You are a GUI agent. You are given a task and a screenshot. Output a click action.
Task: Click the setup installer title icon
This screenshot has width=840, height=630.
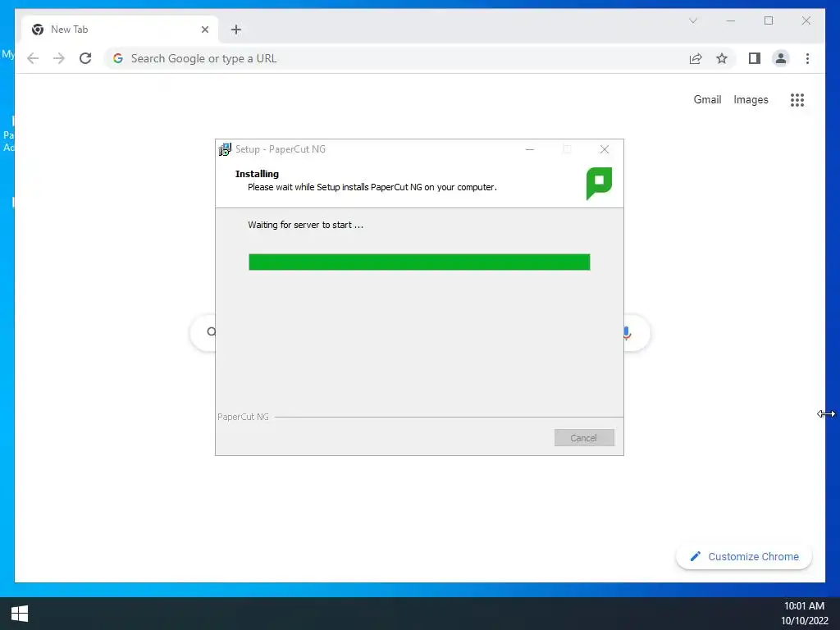coord(225,149)
